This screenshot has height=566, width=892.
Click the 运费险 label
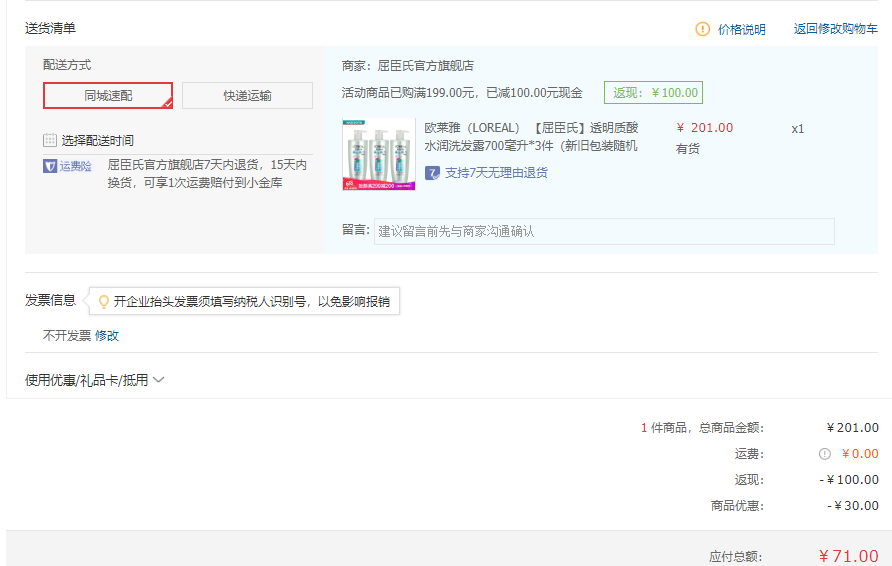[x=76, y=166]
